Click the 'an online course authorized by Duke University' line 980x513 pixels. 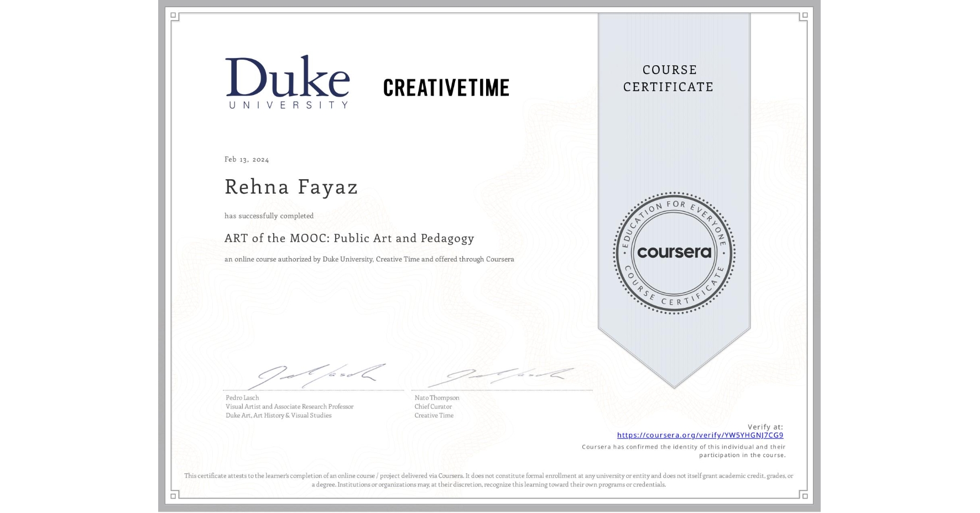click(x=369, y=259)
